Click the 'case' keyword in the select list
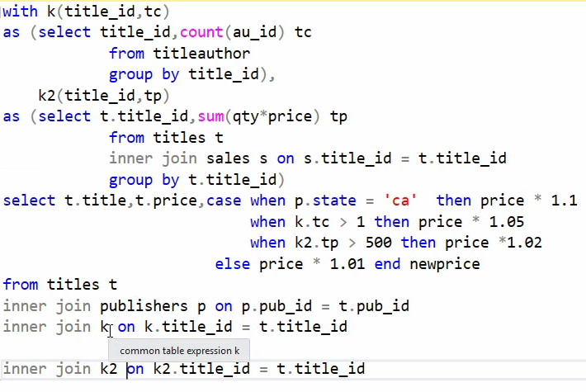586x392 pixels. pyautogui.click(x=224, y=201)
